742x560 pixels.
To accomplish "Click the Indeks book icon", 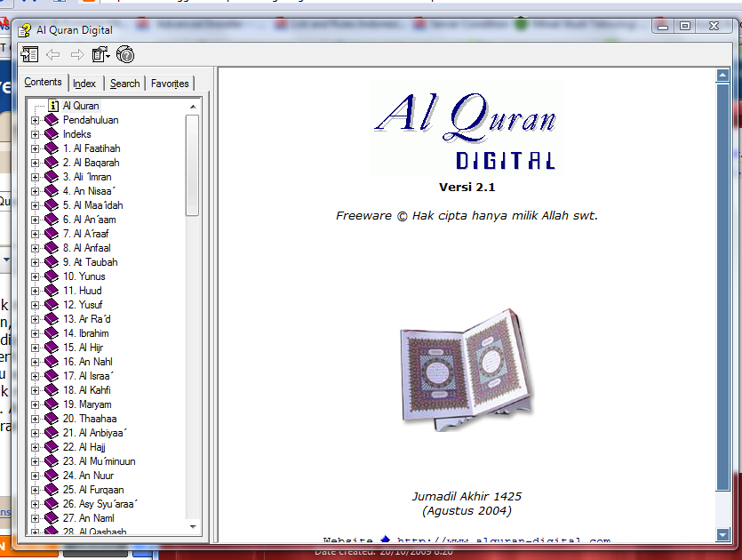I will coord(52,134).
